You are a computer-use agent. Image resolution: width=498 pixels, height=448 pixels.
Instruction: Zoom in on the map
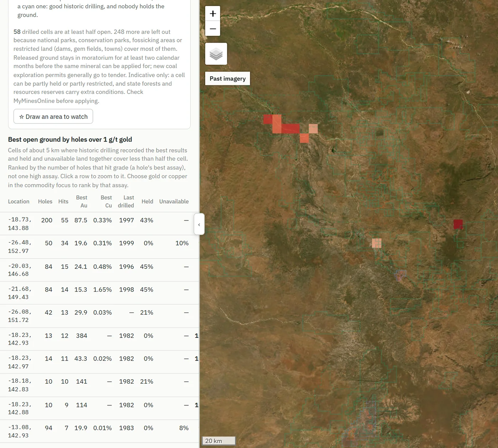click(x=213, y=14)
